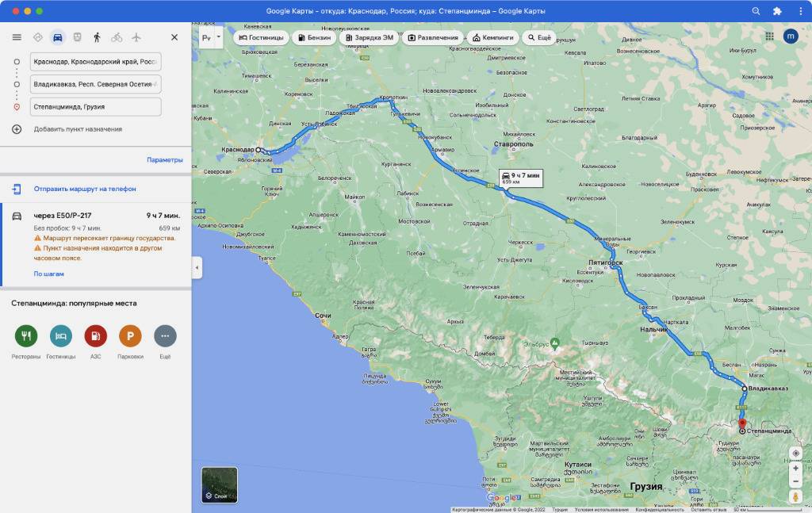Expand Параметры route options

[164, 160]
